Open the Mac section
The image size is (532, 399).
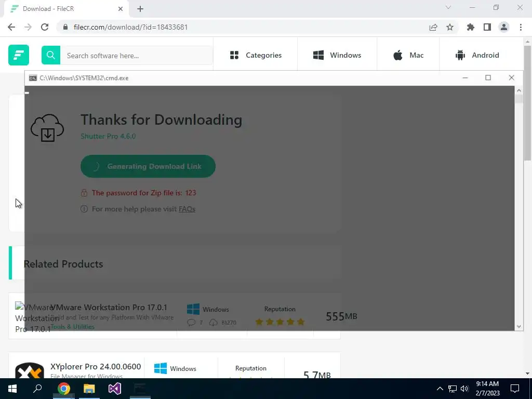coord(408,55)
